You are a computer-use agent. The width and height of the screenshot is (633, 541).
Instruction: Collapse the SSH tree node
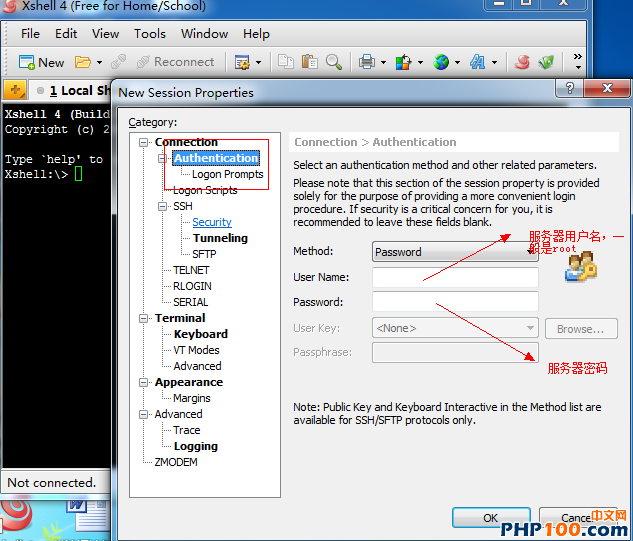pos(162,206)
